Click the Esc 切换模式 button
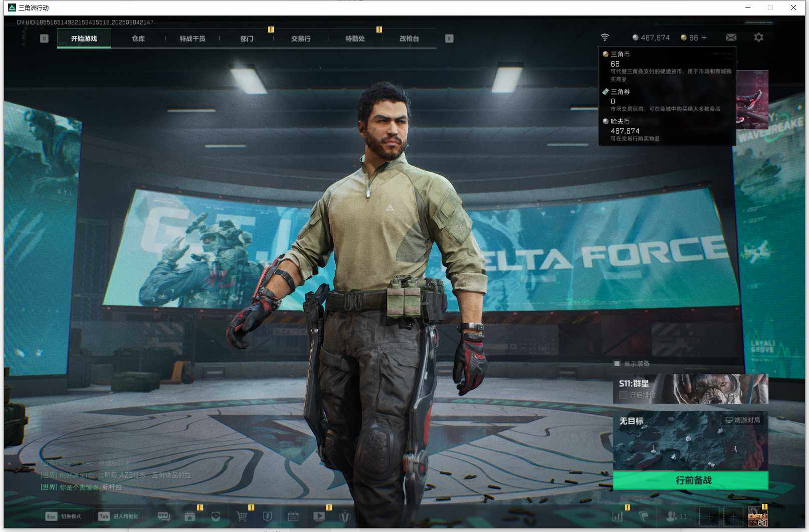This screenshot has width=809, height=532. [x=64, y=516]
